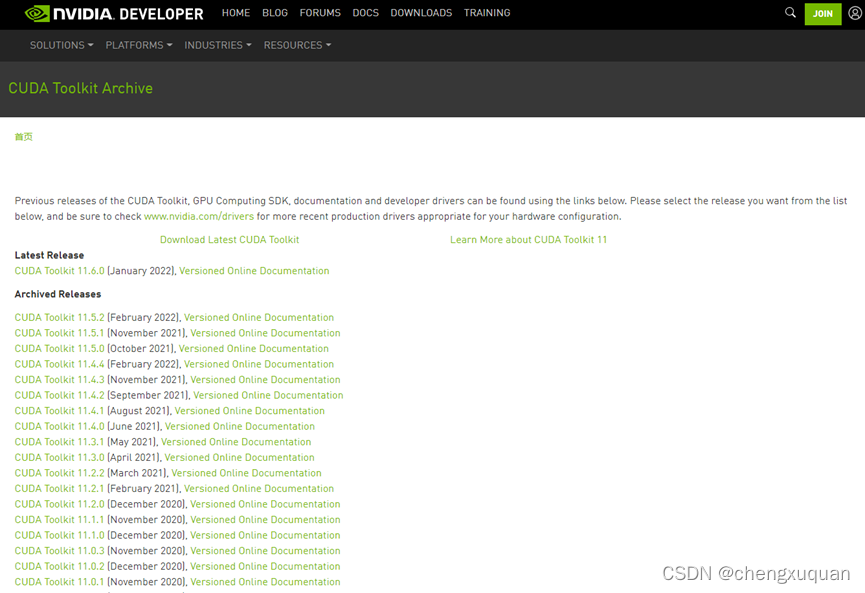Open Versioned Online Documentation for 11.5.2
The image size is (865, 593).
coord(259,318)
